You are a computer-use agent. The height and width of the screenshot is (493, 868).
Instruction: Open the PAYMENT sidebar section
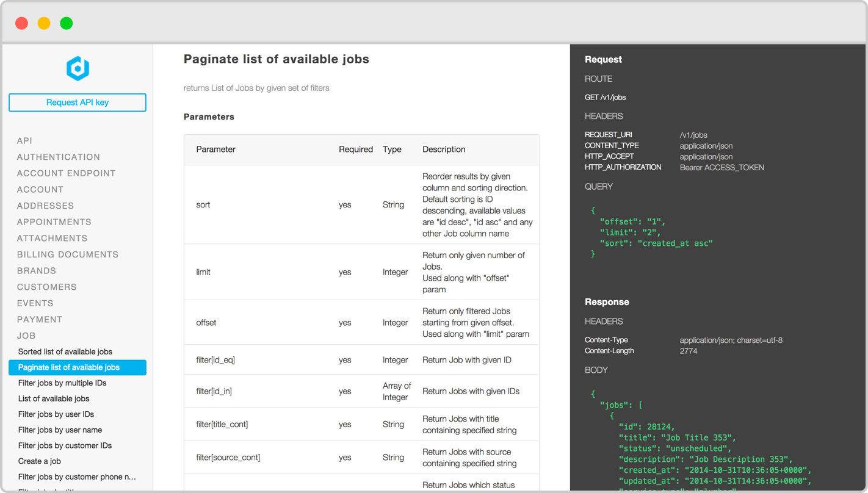click(x=40, y=319)
